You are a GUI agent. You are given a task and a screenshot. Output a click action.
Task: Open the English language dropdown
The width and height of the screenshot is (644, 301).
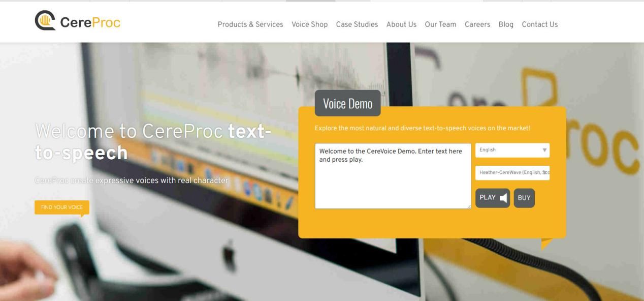click(512, 150)
